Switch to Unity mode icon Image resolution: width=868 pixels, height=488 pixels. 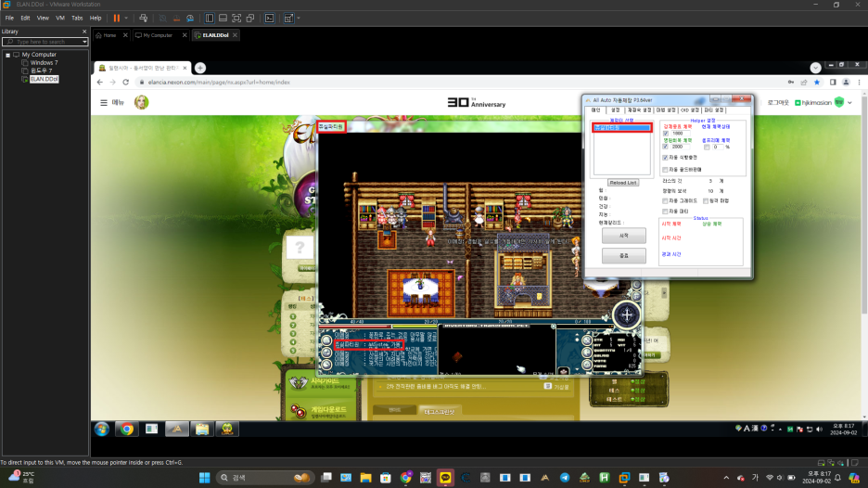[x=250, y=19]
